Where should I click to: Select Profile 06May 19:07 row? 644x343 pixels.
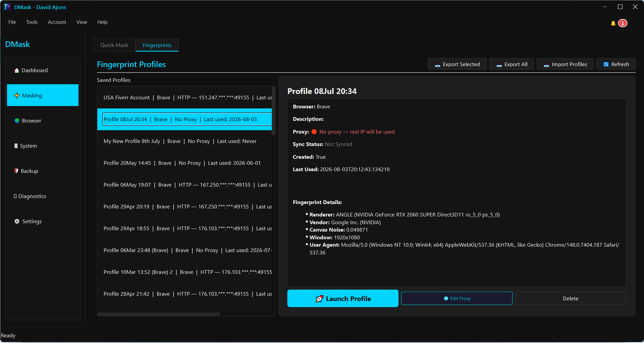(185, 185)
